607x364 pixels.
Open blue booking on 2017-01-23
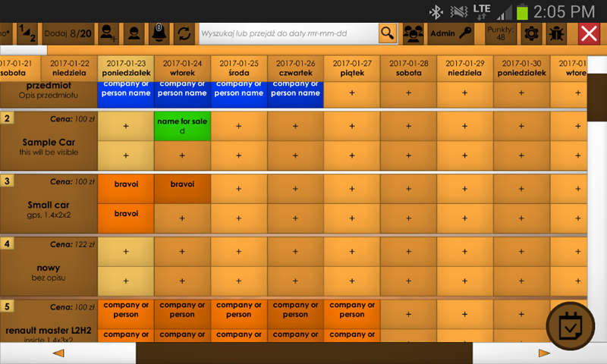126,94
